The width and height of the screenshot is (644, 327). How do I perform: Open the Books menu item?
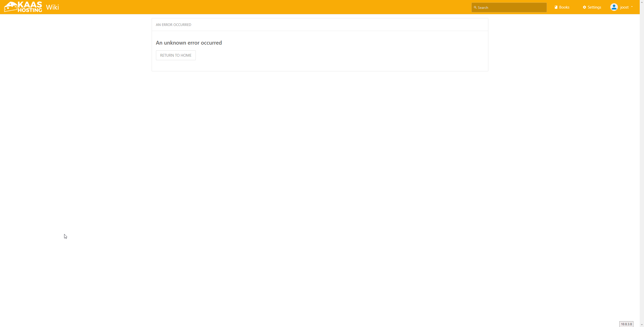(x=564, y=7)
